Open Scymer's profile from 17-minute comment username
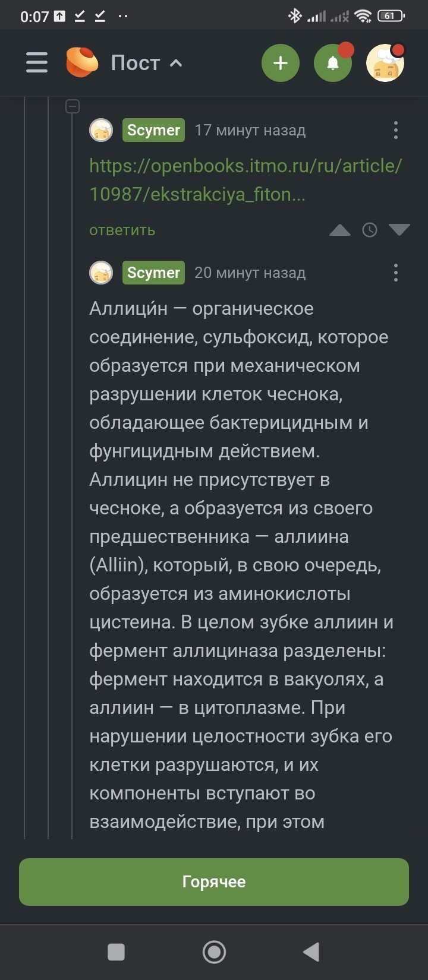 153,130
